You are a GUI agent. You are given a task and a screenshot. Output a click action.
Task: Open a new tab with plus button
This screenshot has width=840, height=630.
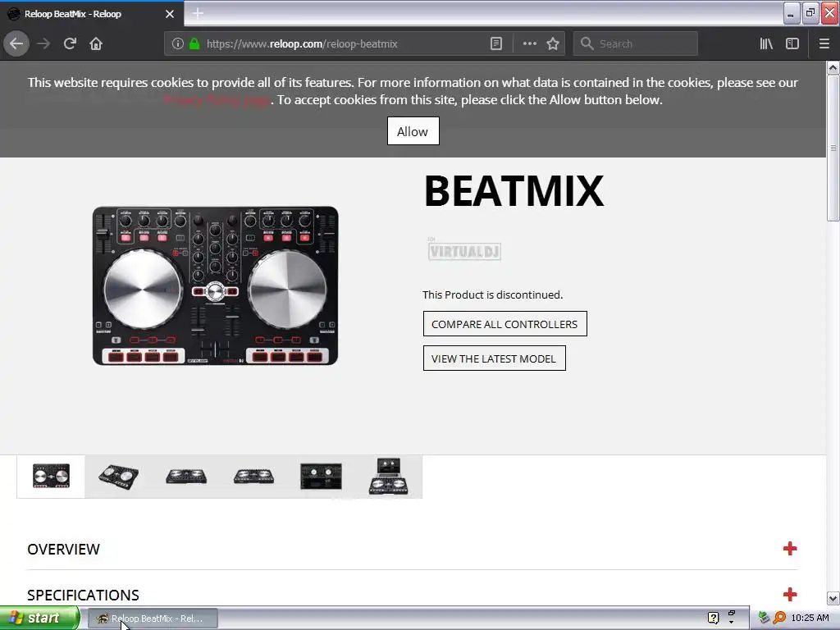[x=198, y=13]
